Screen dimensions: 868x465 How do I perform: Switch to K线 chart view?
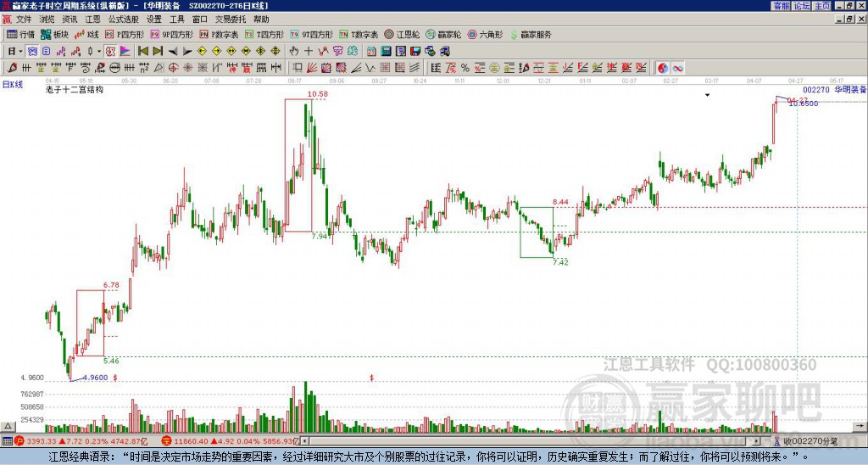tap(86, 34)
